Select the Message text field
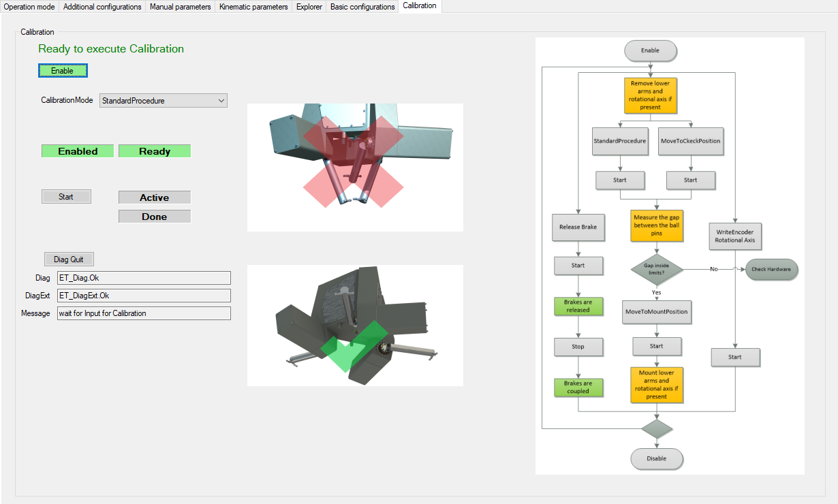The width and height of the screenshot is (838, 504). 144,313
